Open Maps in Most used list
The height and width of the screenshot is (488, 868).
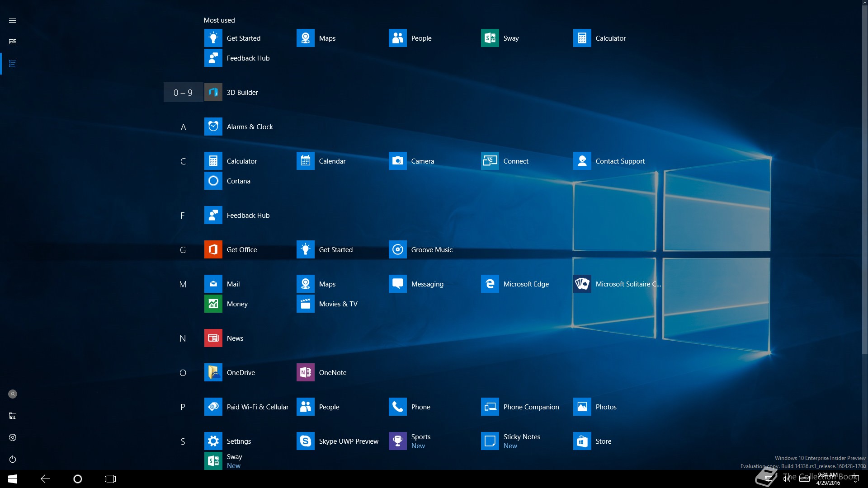[x=305, y=38]
